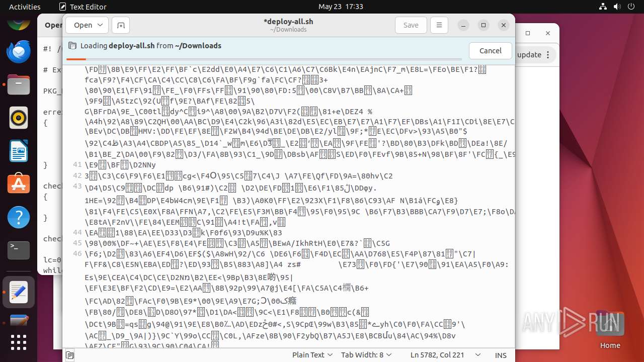Screen dimensions: 644x362
Task: Cancel loading deploy-all.sh
Action: tap(491, 50)
